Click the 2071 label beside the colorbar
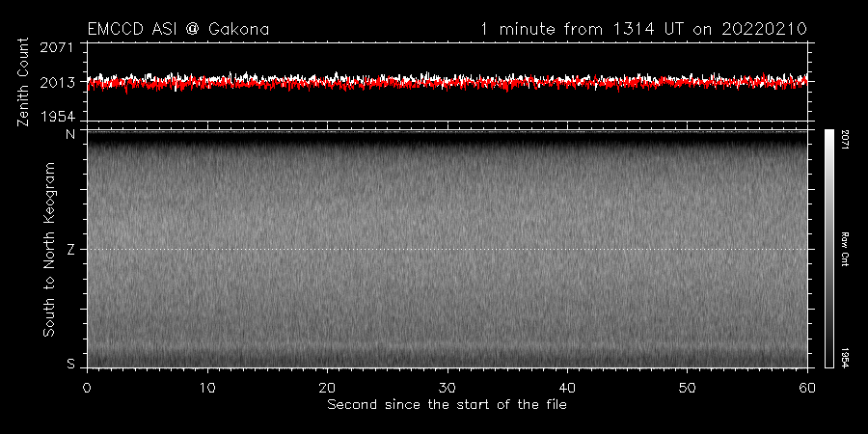 [x=845, y=139]
